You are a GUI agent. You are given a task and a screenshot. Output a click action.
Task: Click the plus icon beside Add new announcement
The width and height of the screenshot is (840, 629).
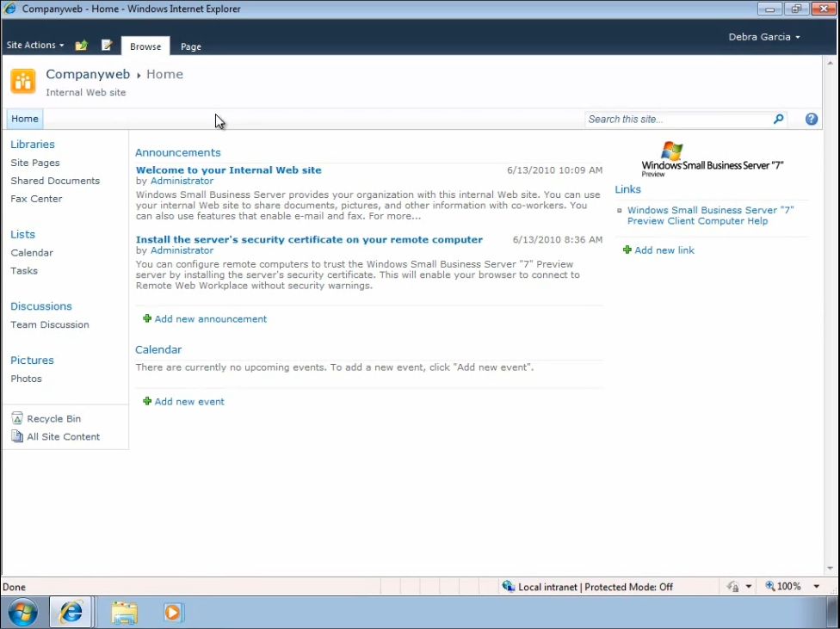coord(147,318)
